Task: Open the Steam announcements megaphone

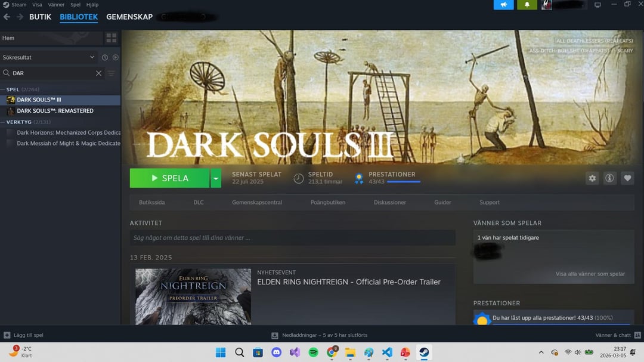Action: (x=503, y=5)
